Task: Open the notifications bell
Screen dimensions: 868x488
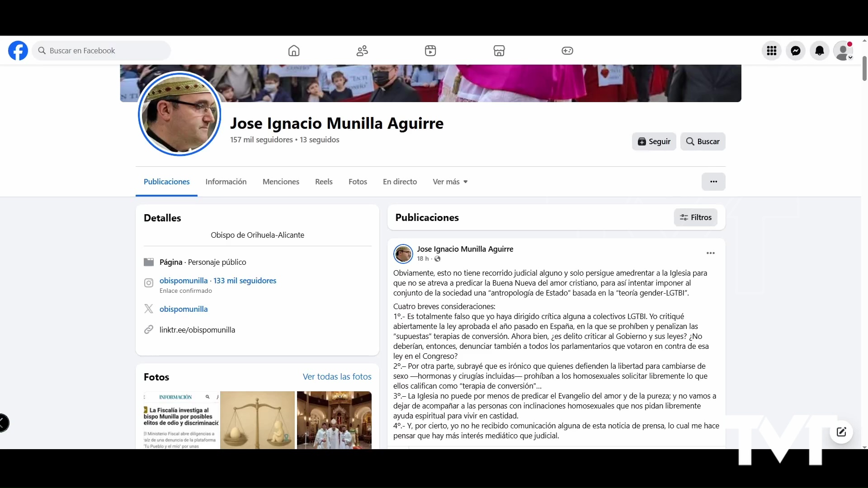Action: [820, 51]
